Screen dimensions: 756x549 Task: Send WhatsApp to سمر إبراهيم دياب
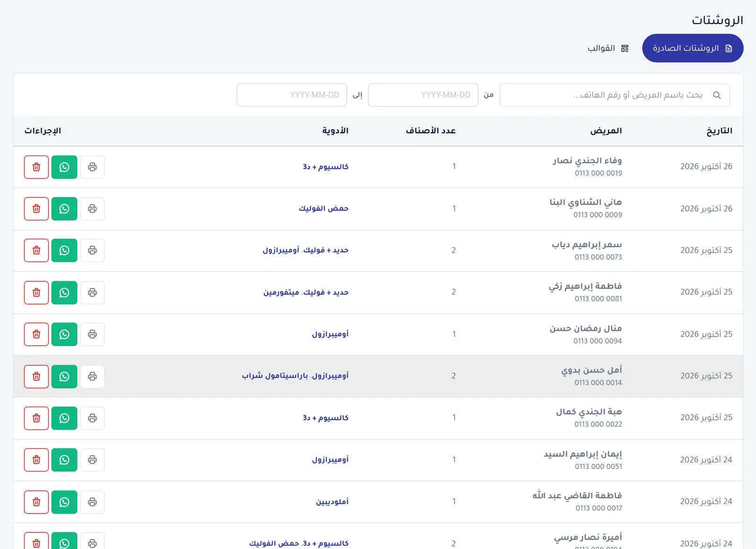pos(64,250)
